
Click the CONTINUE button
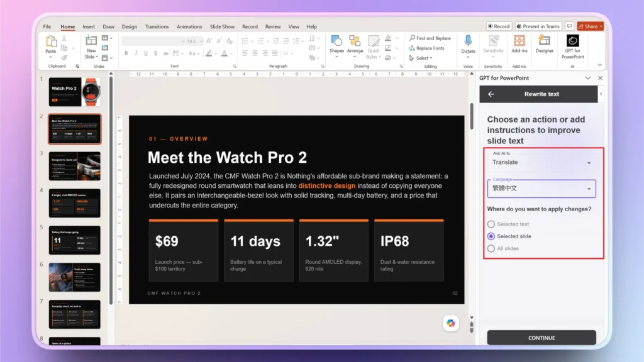(x=541, y=337)
